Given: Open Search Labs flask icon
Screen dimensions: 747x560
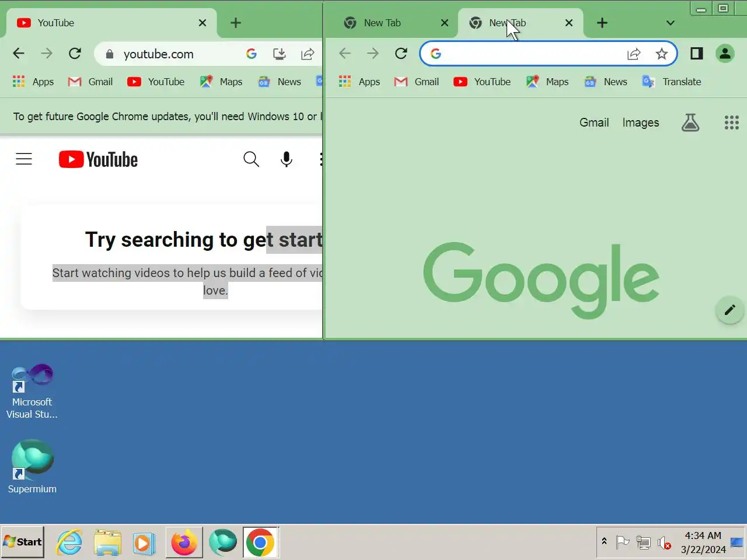Looking at the screenshot, I should point(690,123).
